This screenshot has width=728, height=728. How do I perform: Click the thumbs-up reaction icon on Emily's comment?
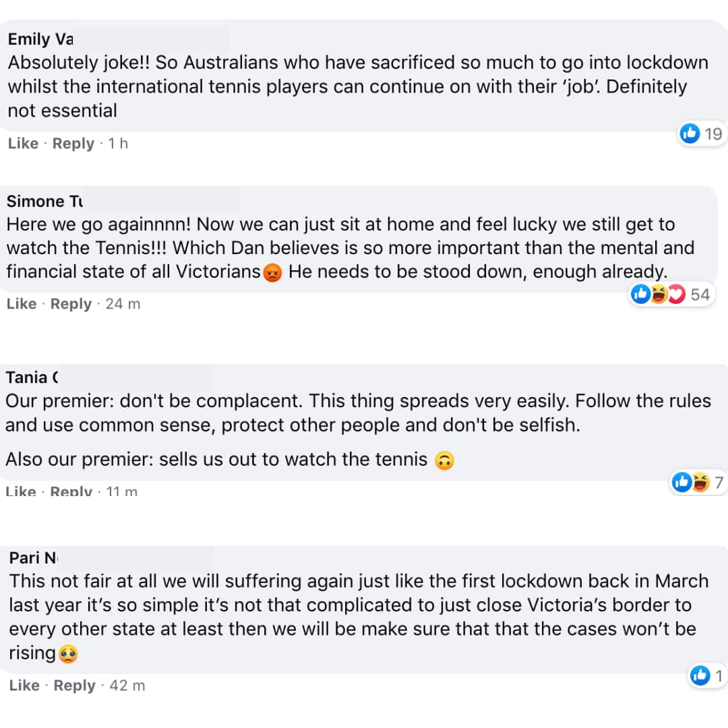pyautogui.click(x=690, y=133)
